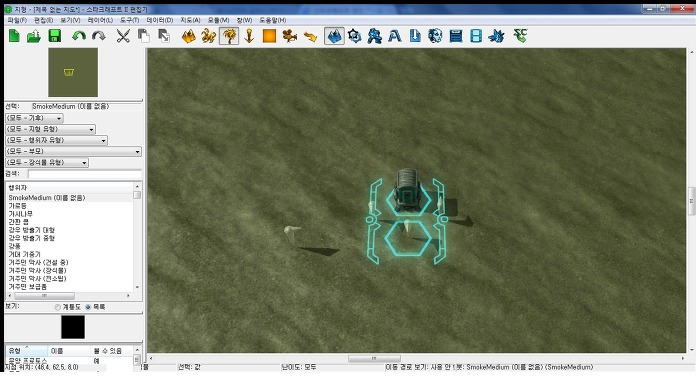This screenshot has width=700, height=376.
Task: Click the 볼 수 있음 column header
Action: click(111, 351)
